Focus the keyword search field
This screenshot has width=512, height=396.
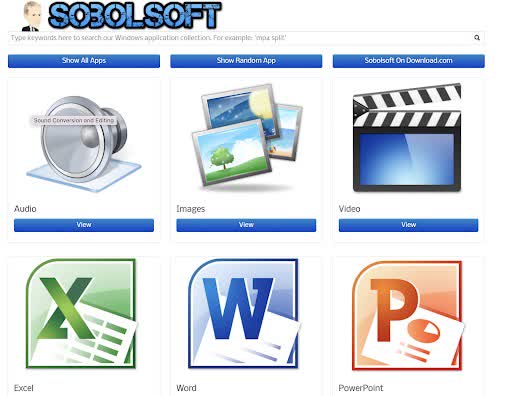[x=246, y=38]
